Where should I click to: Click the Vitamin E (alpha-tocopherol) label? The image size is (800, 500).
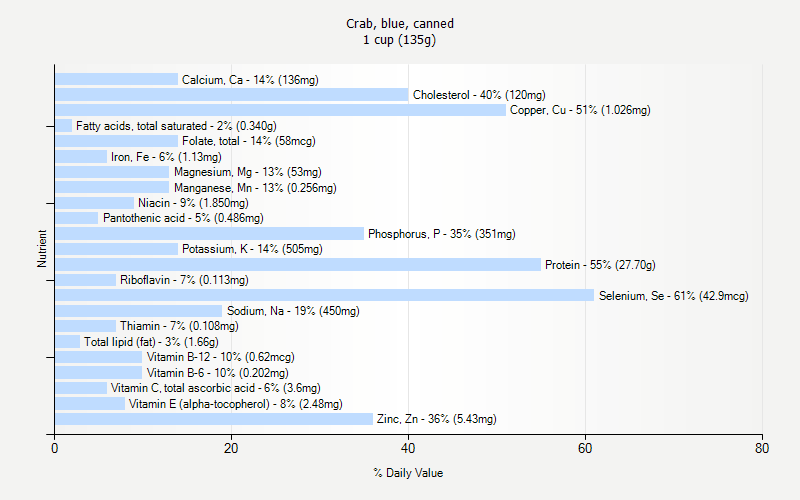pyautogui.click(x=235, y=404)
